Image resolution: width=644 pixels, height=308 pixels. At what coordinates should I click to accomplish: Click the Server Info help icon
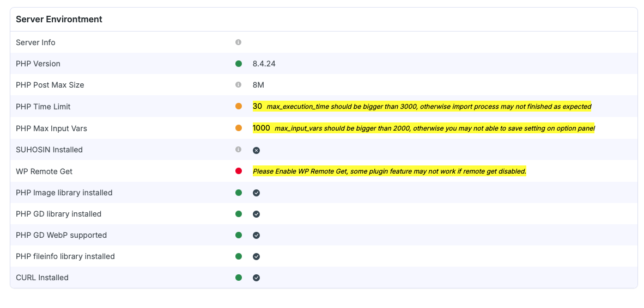(x=238, y=42)
